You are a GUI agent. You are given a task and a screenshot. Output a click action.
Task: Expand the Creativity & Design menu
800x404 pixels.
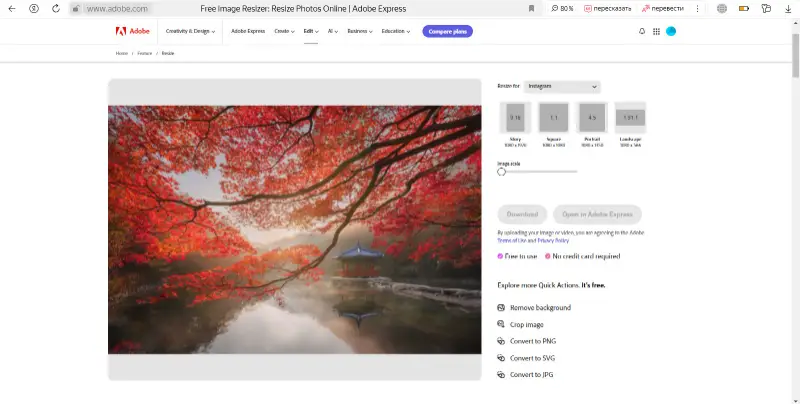pos(190,31)
